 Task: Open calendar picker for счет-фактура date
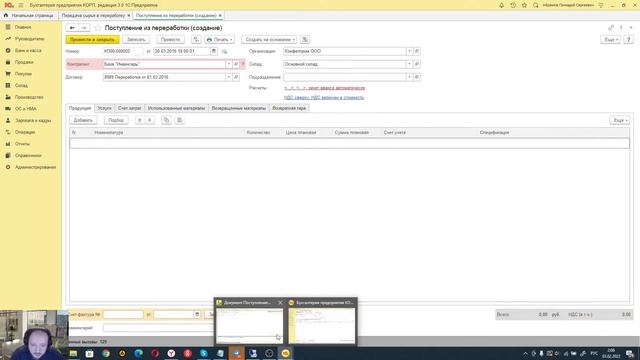click(197, 314)
